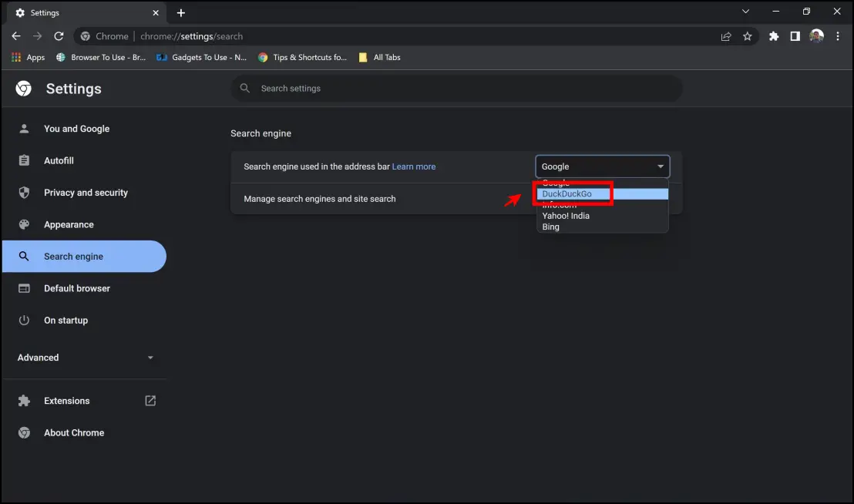Go to Privacy and security
Viewport: 854px width, 504px height.
coord(85,193)
